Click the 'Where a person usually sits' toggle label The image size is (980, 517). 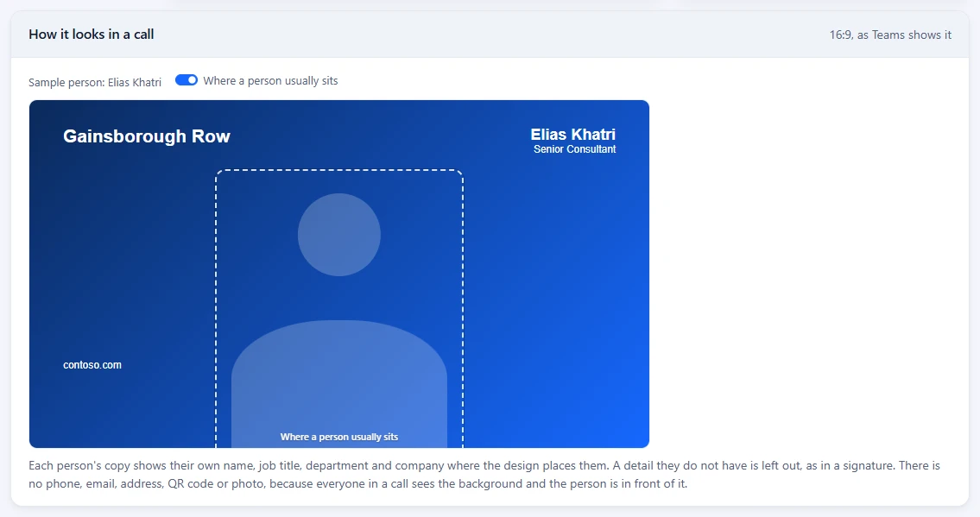coord(270,80)
